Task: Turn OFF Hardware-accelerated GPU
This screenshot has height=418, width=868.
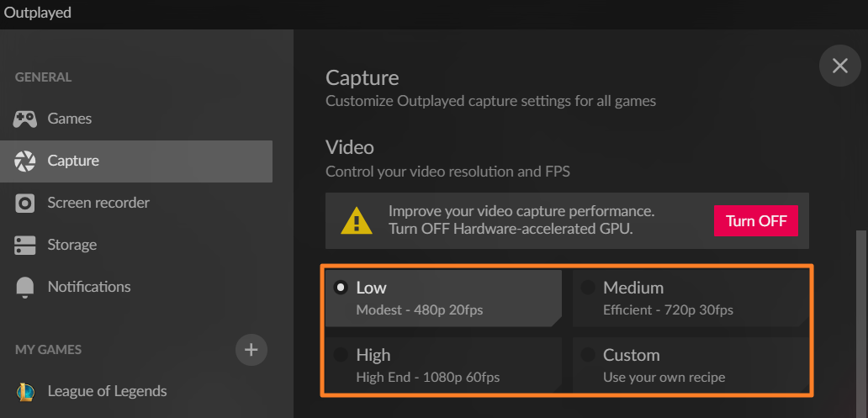Action: pos(755,221)
